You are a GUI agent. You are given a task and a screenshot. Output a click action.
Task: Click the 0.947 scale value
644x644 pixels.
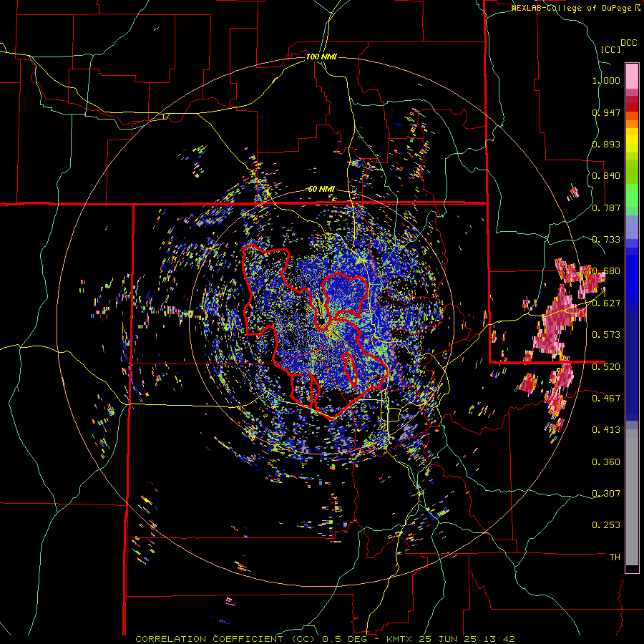606,112
